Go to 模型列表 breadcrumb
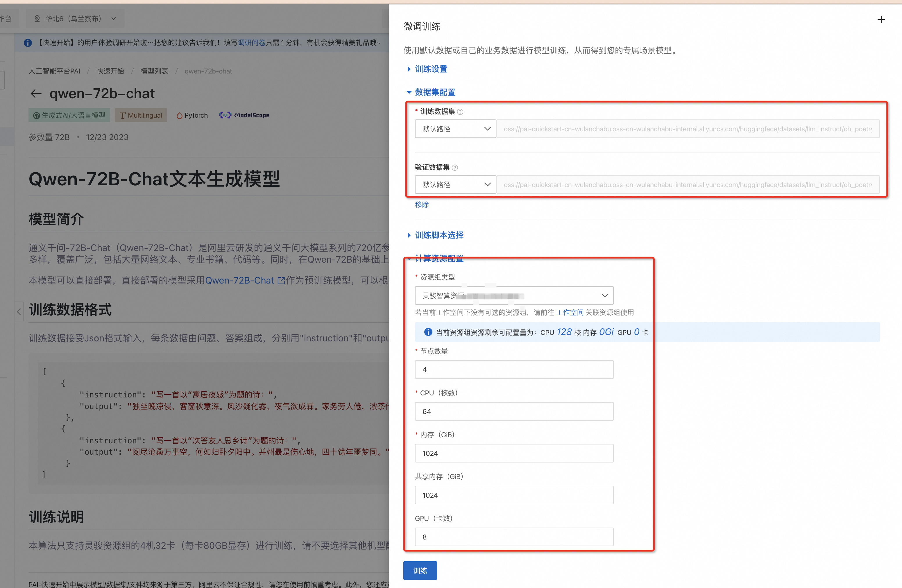Image resolution: width=902 pixels, height=588 pixels. [x=154, y=71]
